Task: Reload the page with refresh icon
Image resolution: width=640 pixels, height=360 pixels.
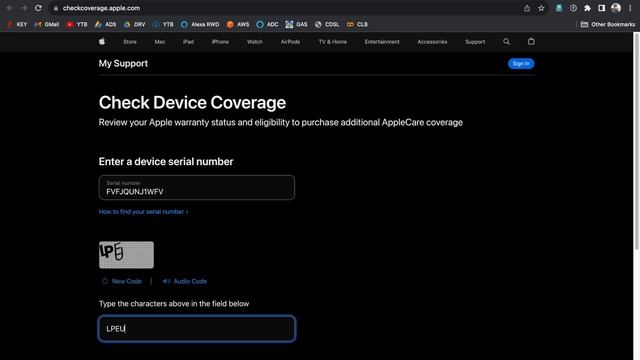Action: tap(38, 8)
